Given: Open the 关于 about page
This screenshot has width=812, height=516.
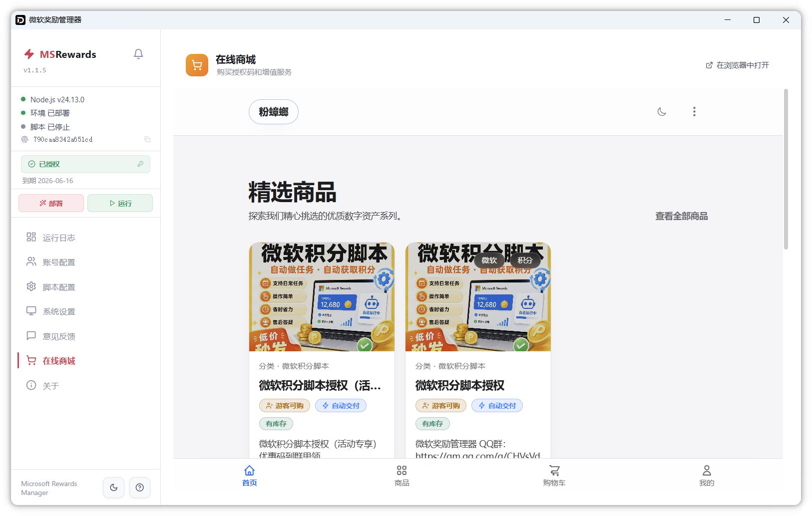Looking at the screenshot, I should (85, 386).
